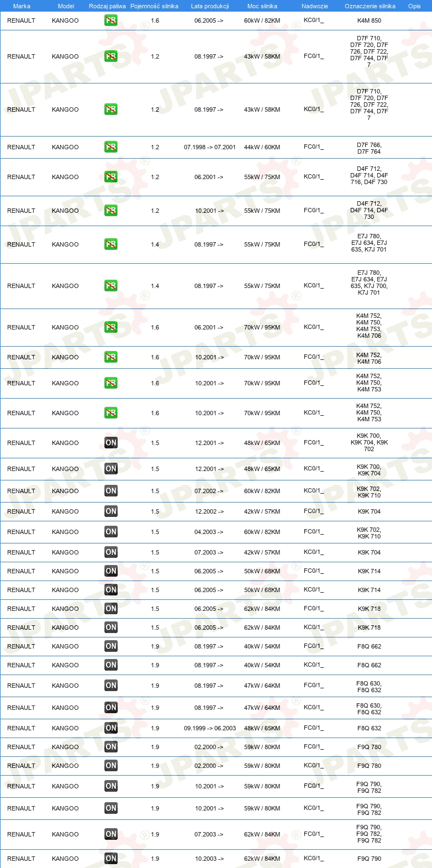Click the Opis column header
The image size is (432, 868).
point(414,6)
